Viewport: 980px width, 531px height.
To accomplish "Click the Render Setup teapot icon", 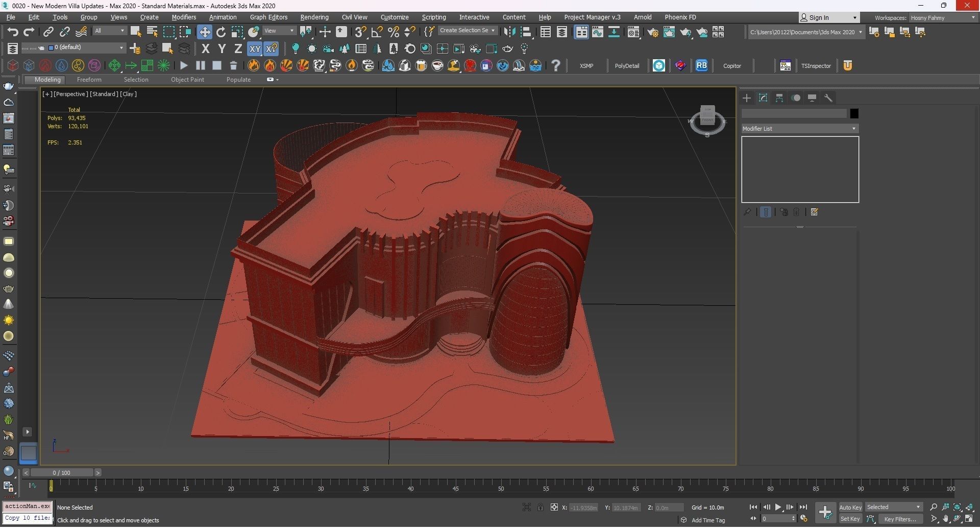I will [652, 32].
